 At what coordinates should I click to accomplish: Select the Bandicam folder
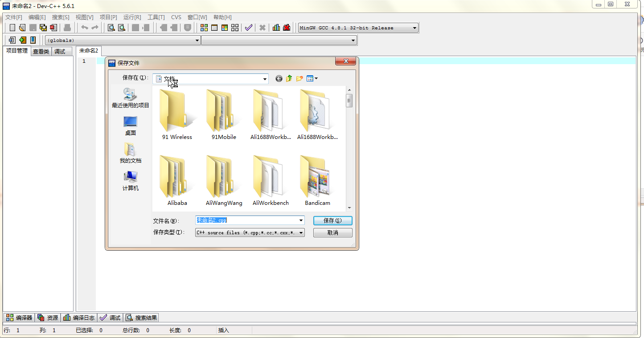tap(318, 180)
